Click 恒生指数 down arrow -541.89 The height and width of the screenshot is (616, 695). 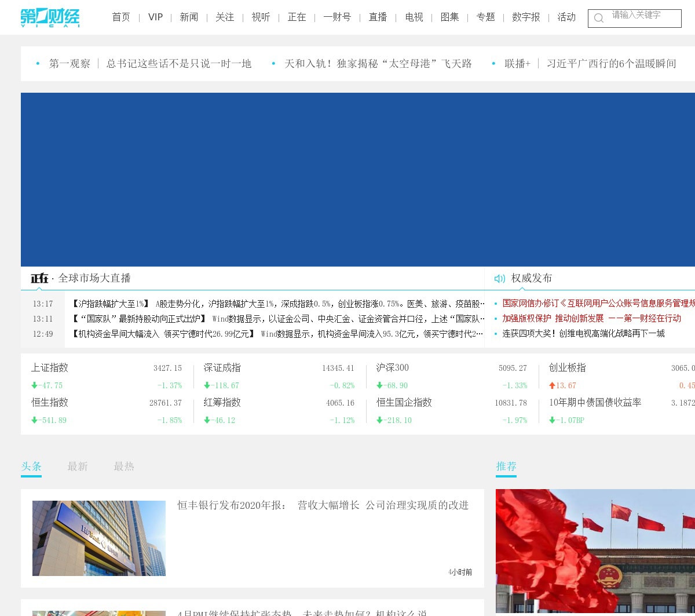[x=49, y=420]
